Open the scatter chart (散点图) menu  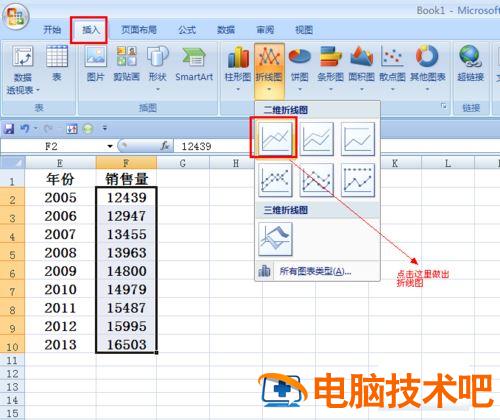(392, 69)
